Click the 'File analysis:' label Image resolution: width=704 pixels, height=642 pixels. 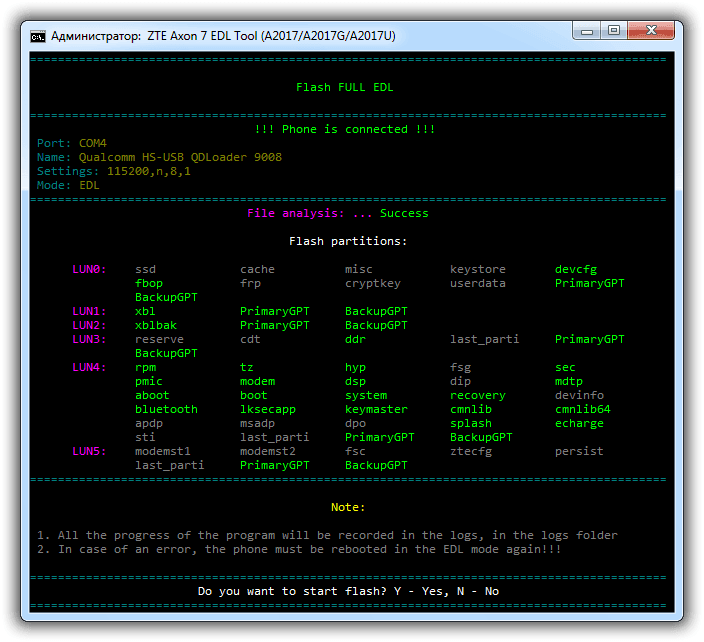pyautogui.click(x=295, y=213)
